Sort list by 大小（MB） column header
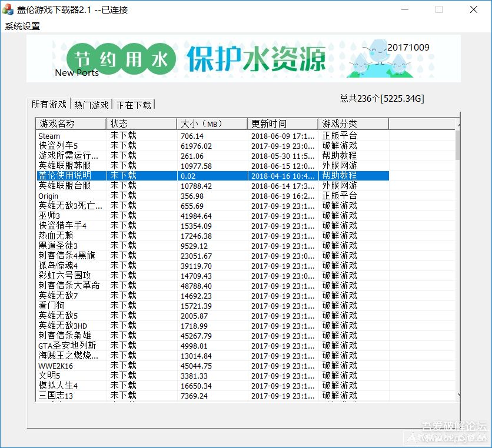The width and height of the screenshot is (492, 448). coord(212,123)
